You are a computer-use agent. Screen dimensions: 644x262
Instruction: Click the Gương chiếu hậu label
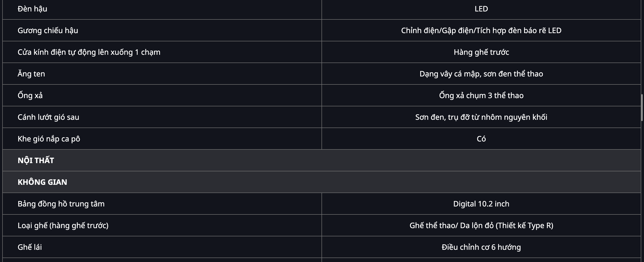pyautogui.click(x=48, y=30)
